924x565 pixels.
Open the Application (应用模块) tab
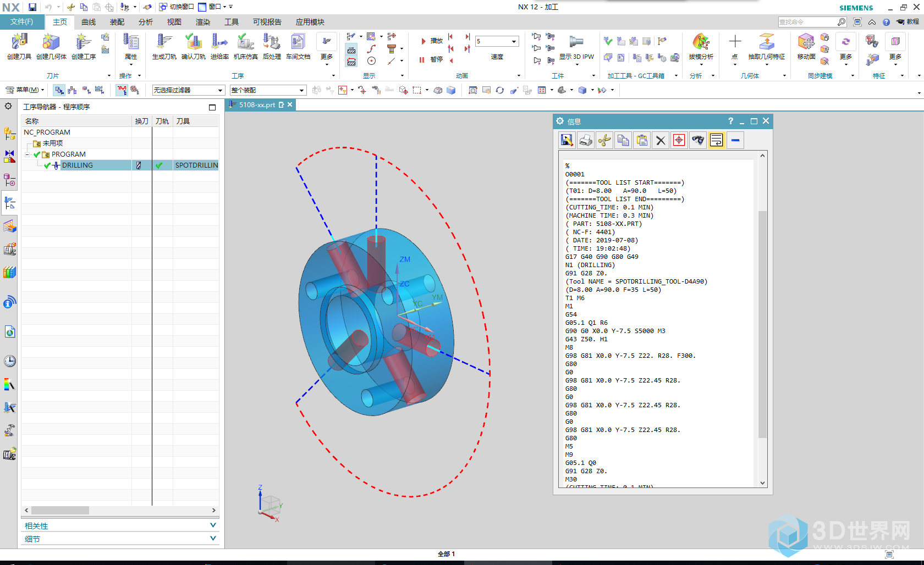pos(310,22)
